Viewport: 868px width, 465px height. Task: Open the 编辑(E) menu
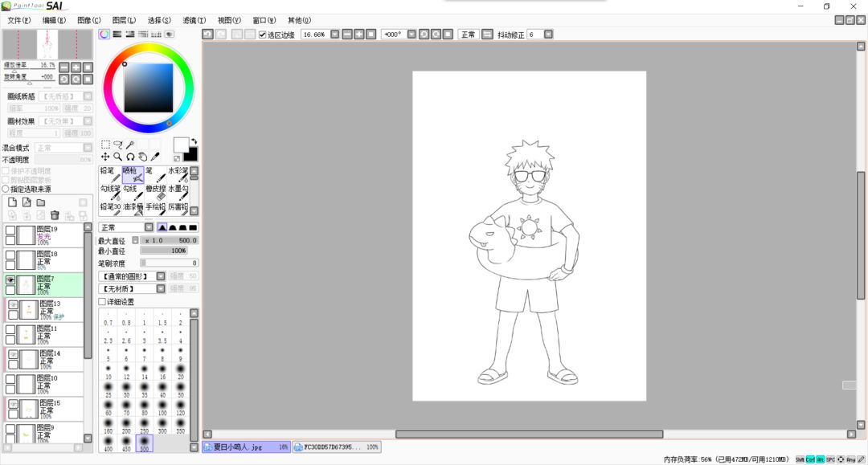click(x=55, y=20)
